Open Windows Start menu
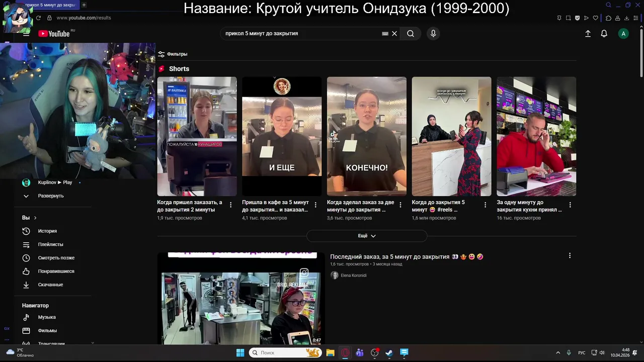This screenshot has height=362, width=644. (x=240, y=353)
